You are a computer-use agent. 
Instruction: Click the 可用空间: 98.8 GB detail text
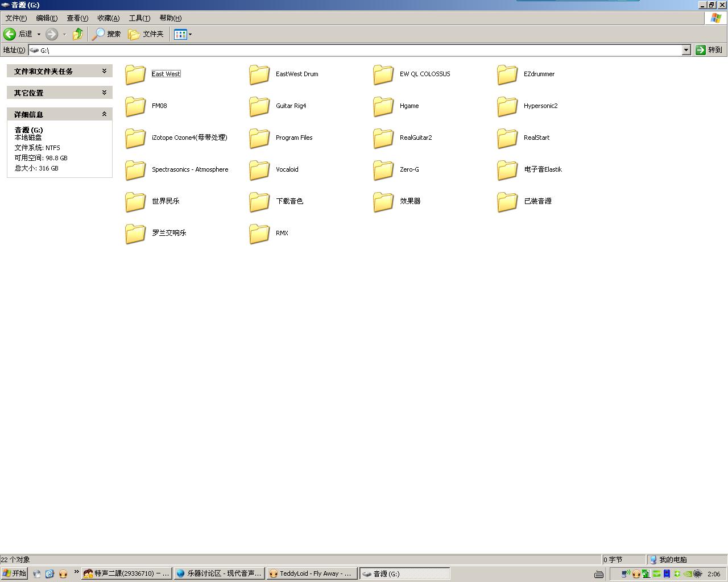(41, 158)
